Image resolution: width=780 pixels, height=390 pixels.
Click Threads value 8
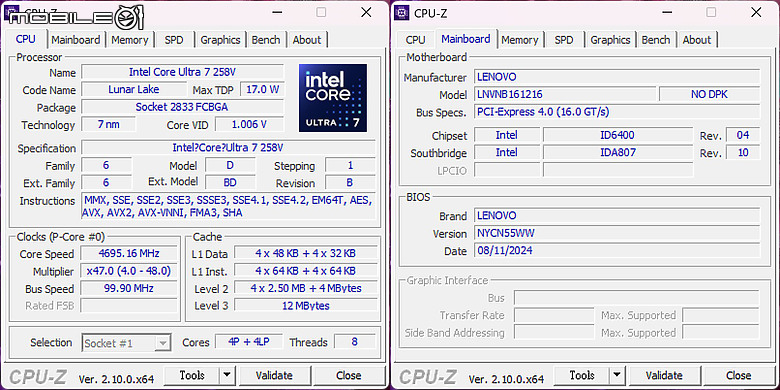(354, 342)
